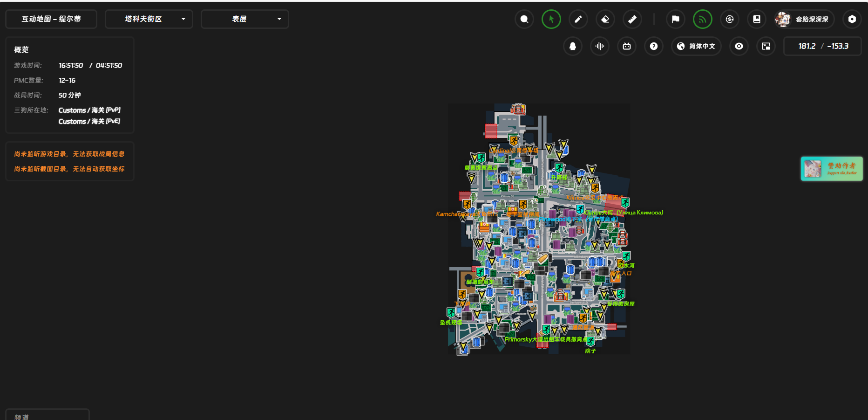Click the medical bag marker at map top
Image resolution: width=868 pixels, height=420 pixels.
(518, 110)
